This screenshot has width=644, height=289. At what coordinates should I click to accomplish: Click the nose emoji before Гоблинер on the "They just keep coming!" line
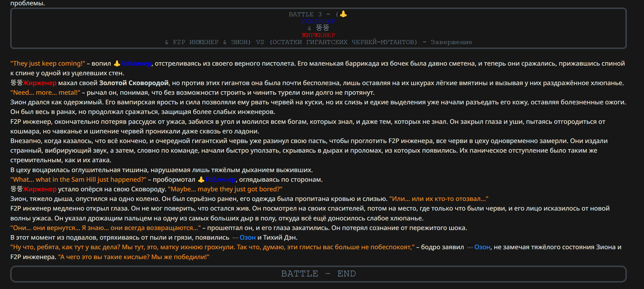pos(117,64)
